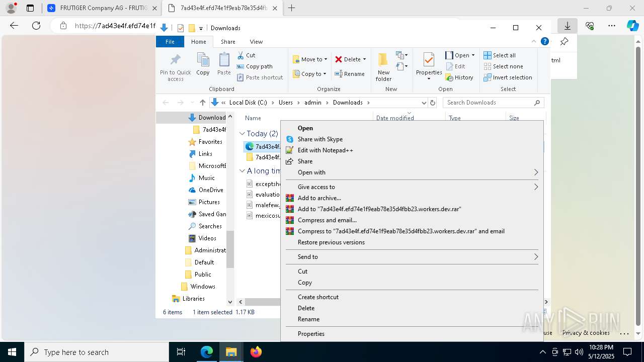Screen dimensions: 644x362
Task: Open Explorer help question mark
Action: [544, 42]
